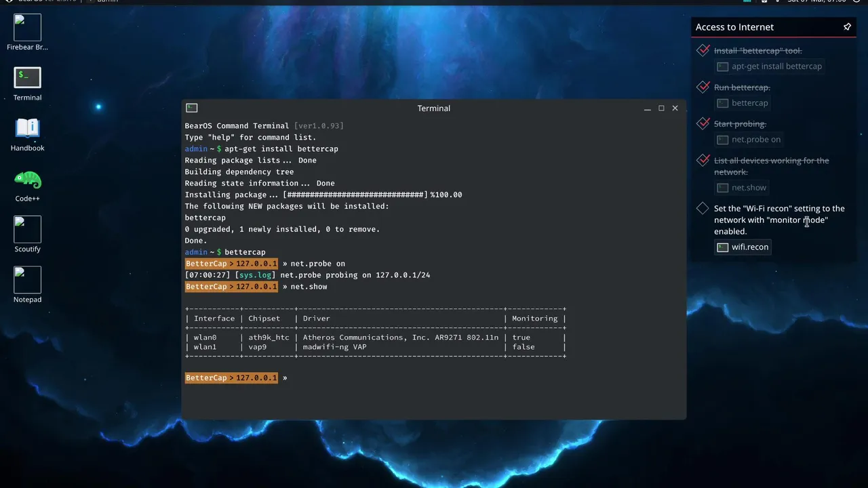Click the Building dependency tree line
The width and height of the screenshot is (868, 488).
(x=239, y=172)
